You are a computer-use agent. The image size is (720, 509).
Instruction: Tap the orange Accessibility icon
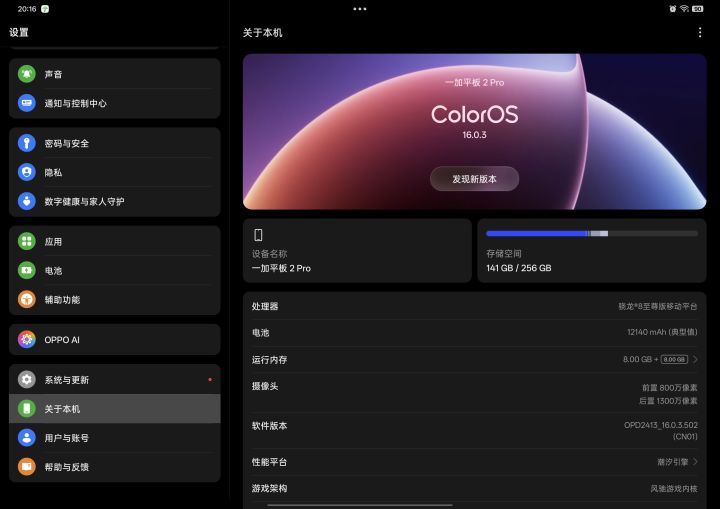[x=27, y=300]
